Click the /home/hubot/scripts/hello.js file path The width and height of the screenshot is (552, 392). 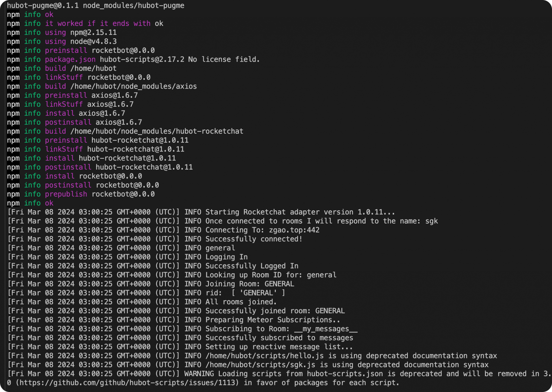point(264,356)
